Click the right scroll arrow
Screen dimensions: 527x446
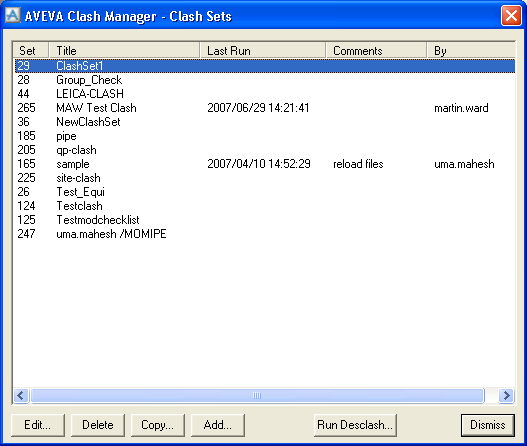[506, 395]
